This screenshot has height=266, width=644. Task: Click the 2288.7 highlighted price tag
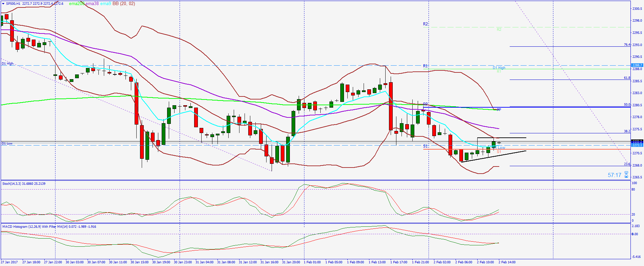coord(637,65)
